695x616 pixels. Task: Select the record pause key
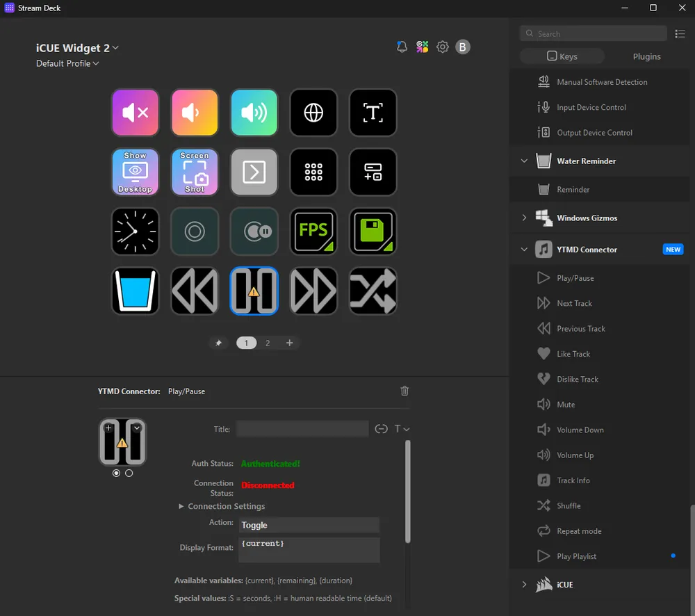tap(254, 232)
